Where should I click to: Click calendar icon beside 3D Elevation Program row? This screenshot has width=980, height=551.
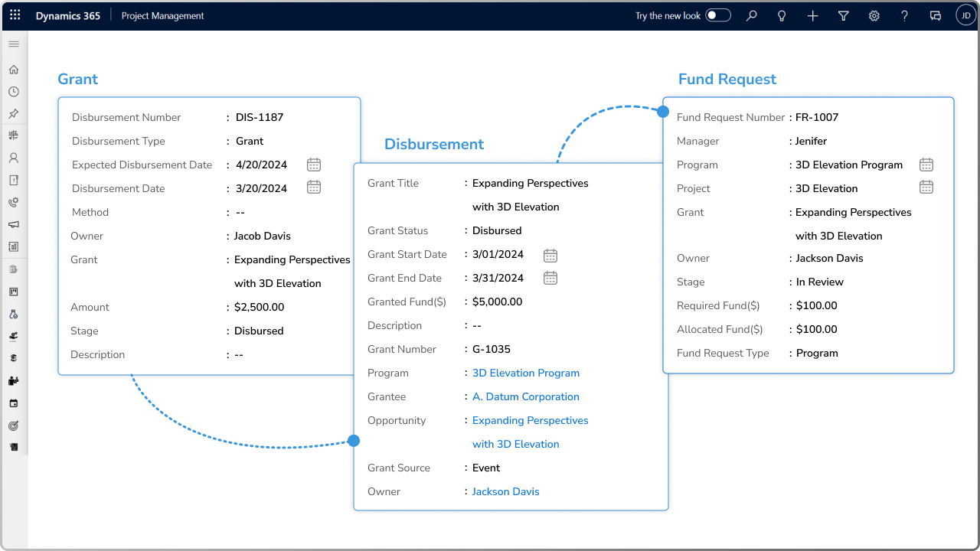point(926,165)
